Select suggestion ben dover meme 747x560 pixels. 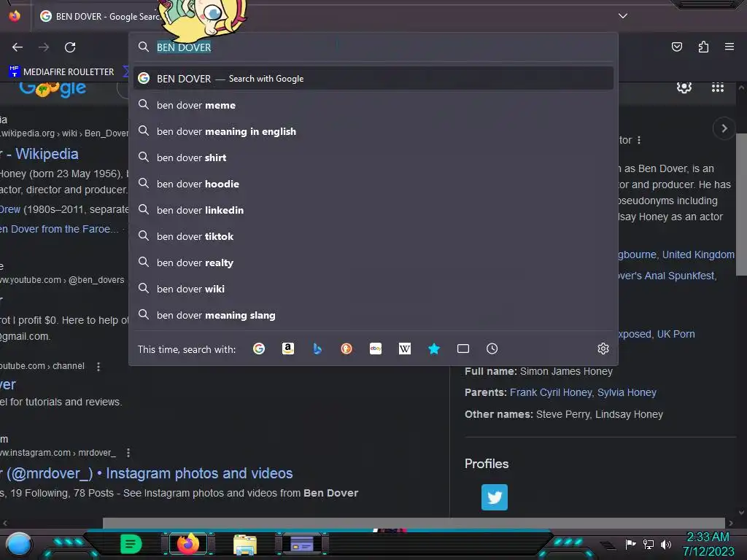(374, 105)
